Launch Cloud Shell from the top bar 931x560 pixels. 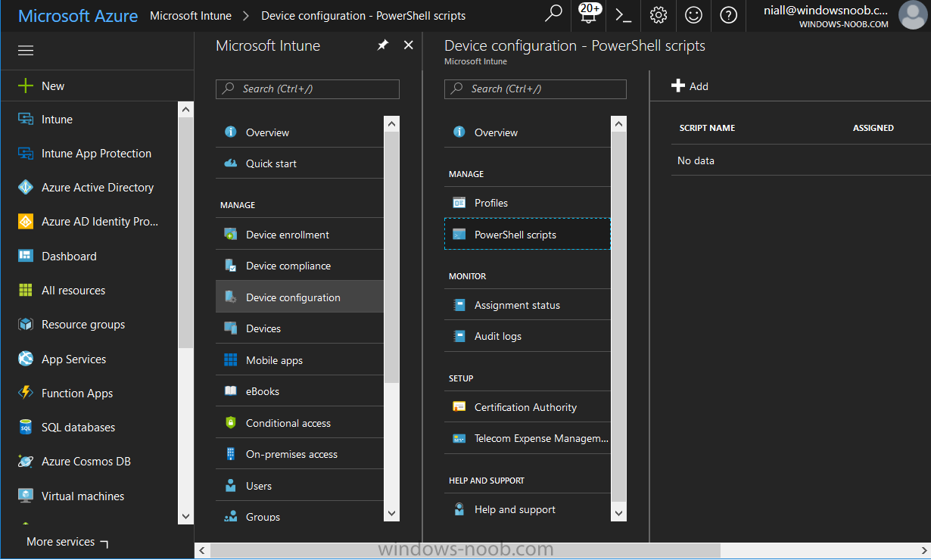coord(623,14)
